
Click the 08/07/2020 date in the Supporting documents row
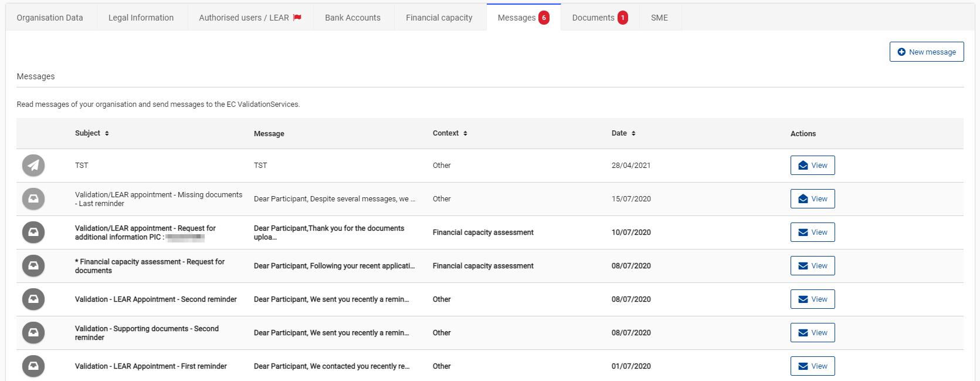[631, 333]
